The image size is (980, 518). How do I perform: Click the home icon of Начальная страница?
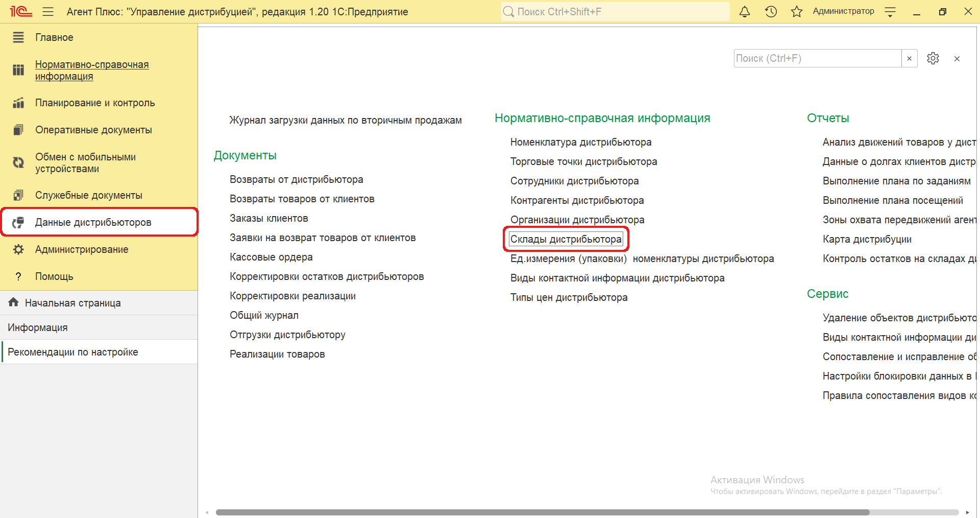tap(14, 302)
